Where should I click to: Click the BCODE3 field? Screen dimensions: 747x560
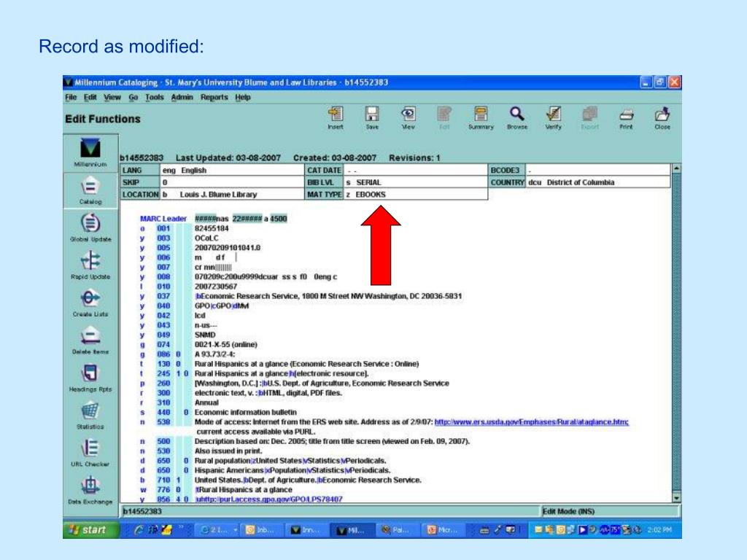(x=598, y=170)
